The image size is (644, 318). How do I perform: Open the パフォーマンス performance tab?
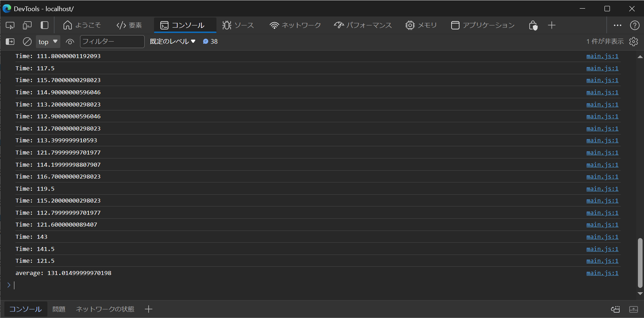pos(363,25)
